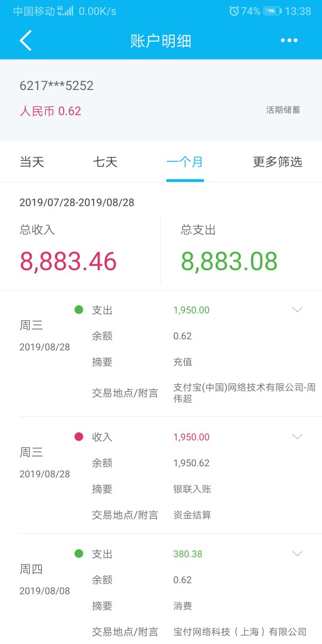
Task: Tap the alarm clock status icon
Action: pyautogui.click(x=234, y=11)
